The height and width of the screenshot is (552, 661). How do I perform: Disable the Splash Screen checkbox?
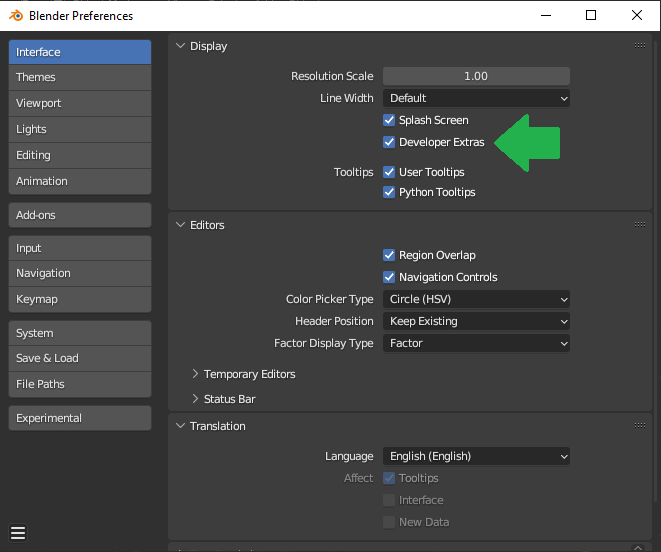pos(389,120)
